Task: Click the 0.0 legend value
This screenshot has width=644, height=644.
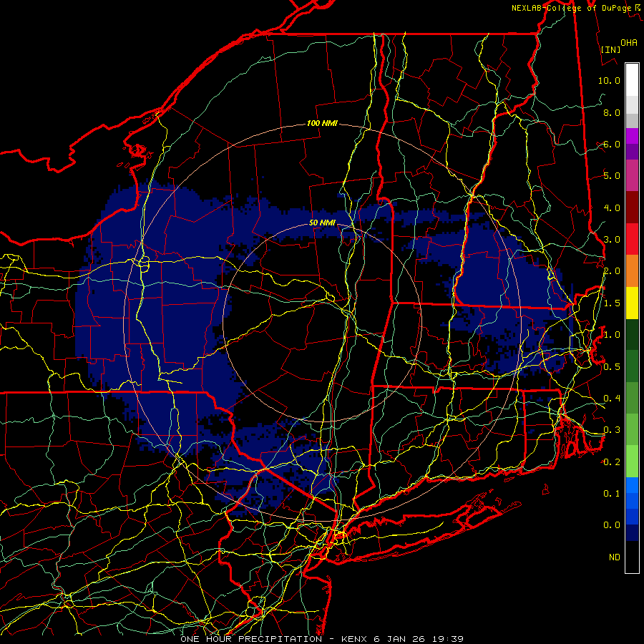Action: pyautogui.click(x=612, y=525)
